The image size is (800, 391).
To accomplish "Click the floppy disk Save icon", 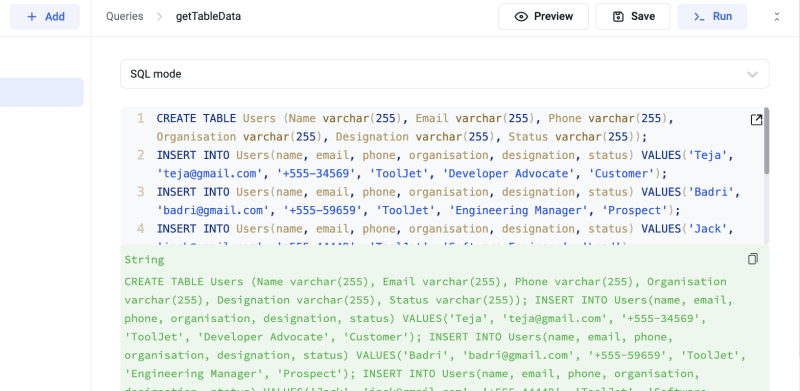I will click(x=618, y=17).
